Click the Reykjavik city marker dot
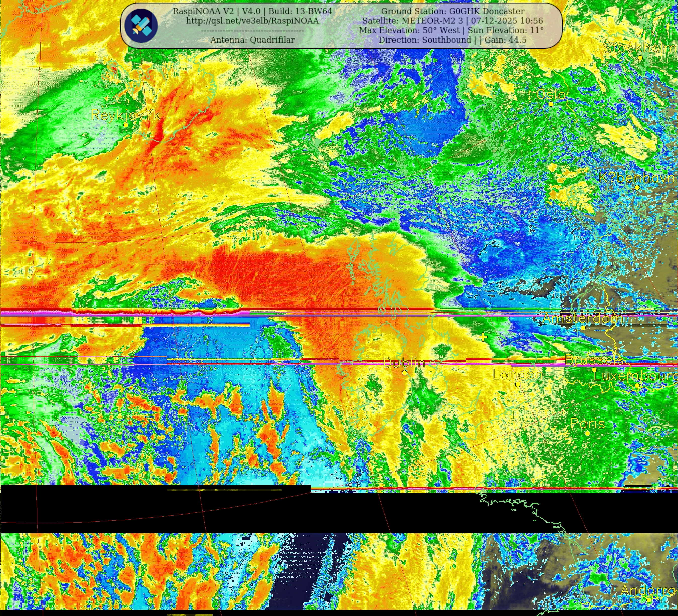 126,125
